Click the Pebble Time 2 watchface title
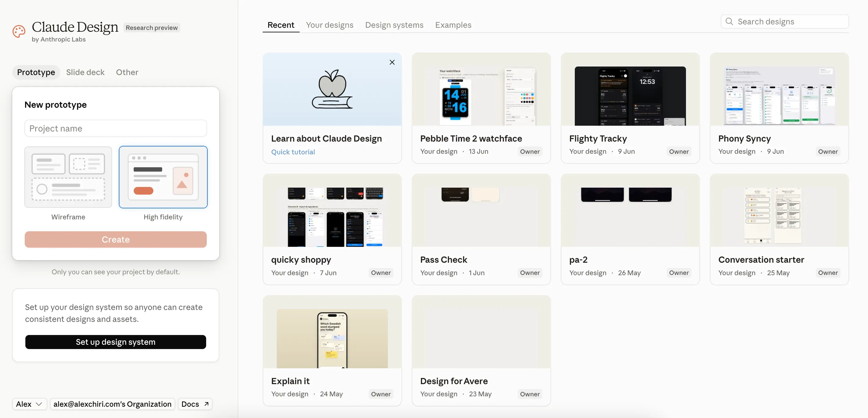The width and height of the screenshot is (868, 418). click(x=471, y=138)
